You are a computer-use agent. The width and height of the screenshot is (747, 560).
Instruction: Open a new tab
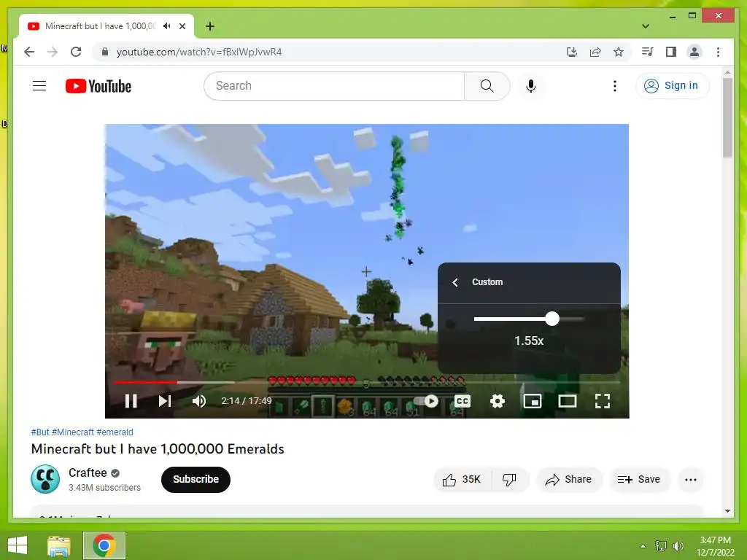click(x=210, y=26)
